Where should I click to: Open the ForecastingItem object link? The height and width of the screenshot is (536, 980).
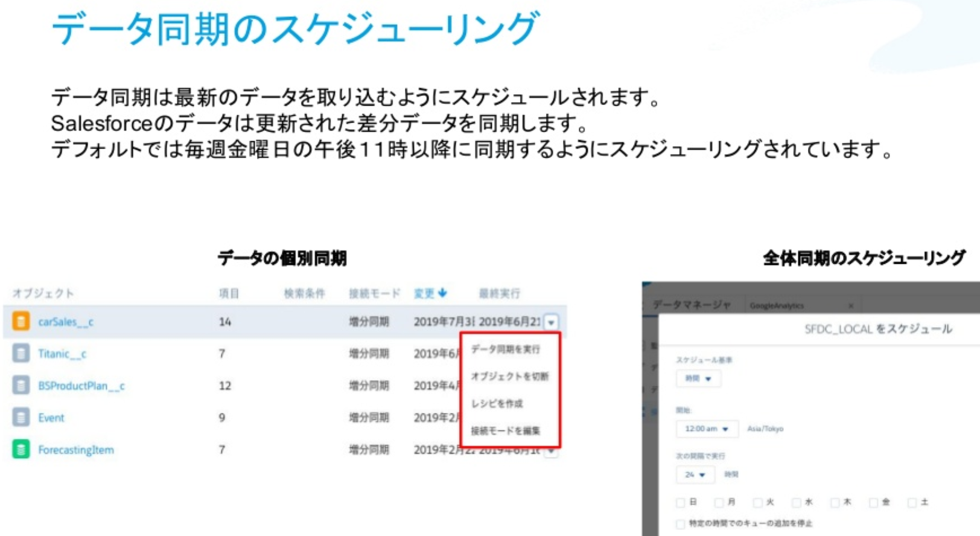point(76,450)
